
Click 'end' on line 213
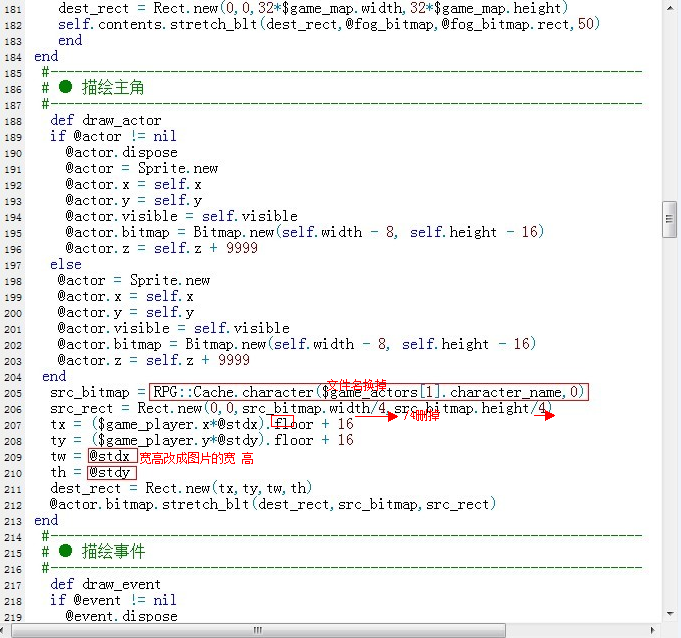point(46,520)
